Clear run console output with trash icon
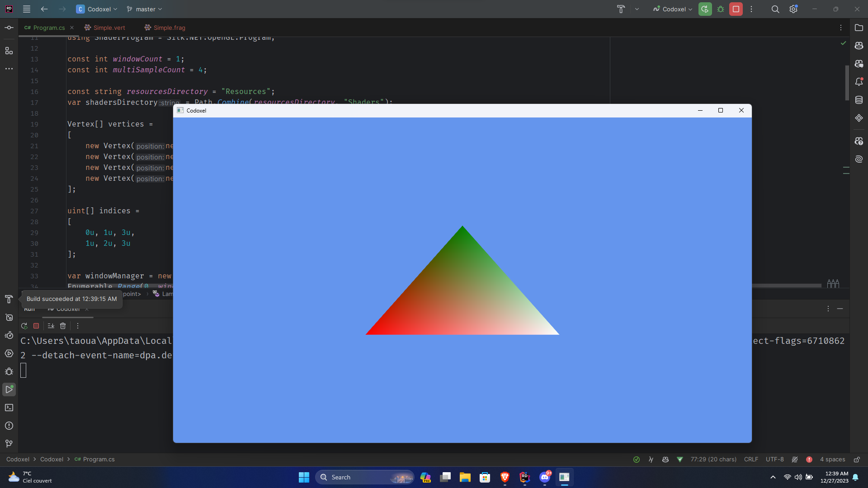 click(63, 326)
